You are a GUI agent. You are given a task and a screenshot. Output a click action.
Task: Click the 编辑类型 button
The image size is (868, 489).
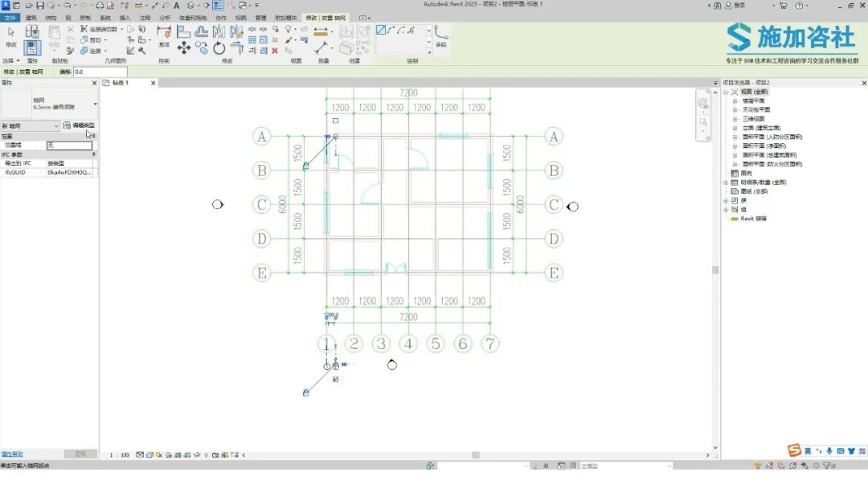point(79,125)
